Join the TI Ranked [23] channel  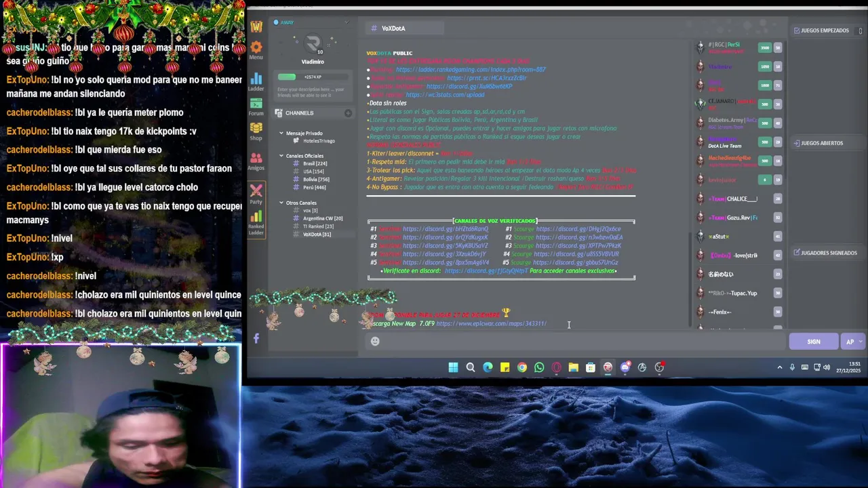pos(317,226)
